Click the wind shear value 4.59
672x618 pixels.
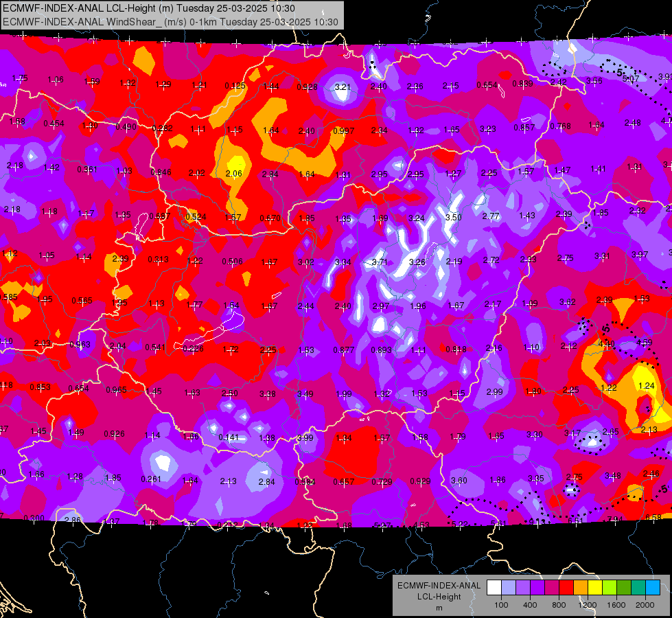644,342
